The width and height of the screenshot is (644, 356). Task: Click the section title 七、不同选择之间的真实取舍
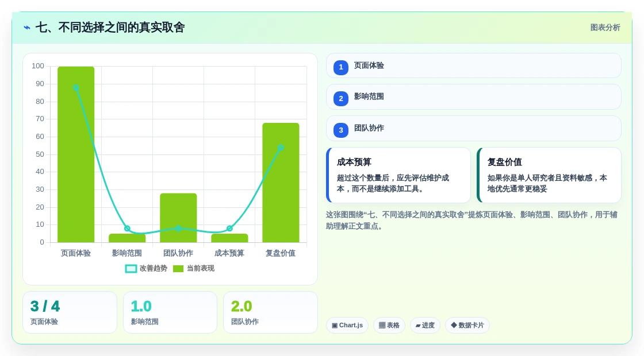[110, 28]
